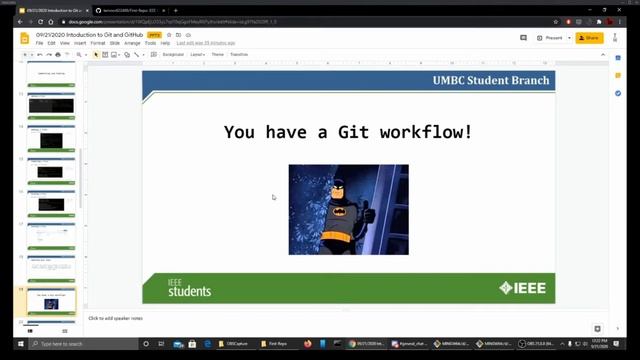Click the speaker notes field
Screen dimensions: 640x360
[x=347, y=318]
